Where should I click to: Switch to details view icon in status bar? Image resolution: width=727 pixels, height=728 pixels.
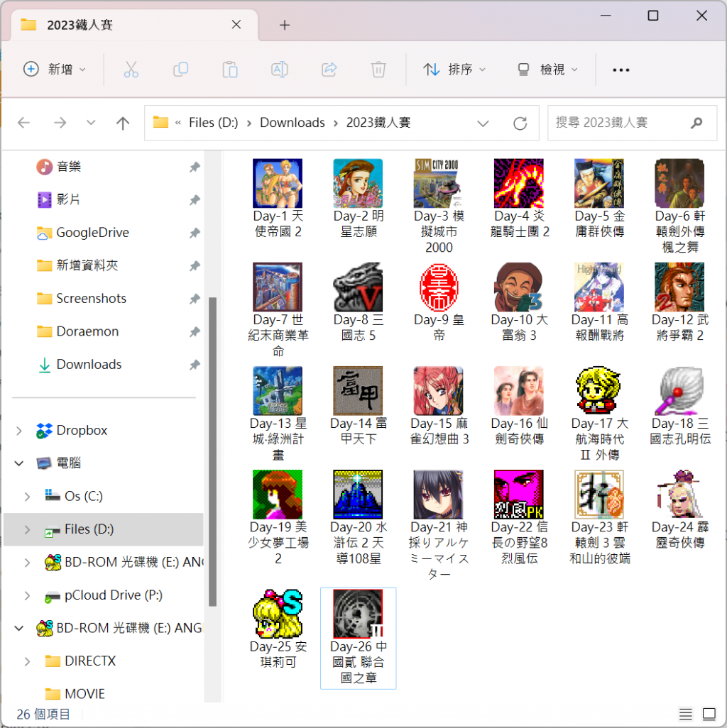tap(686, 714)
